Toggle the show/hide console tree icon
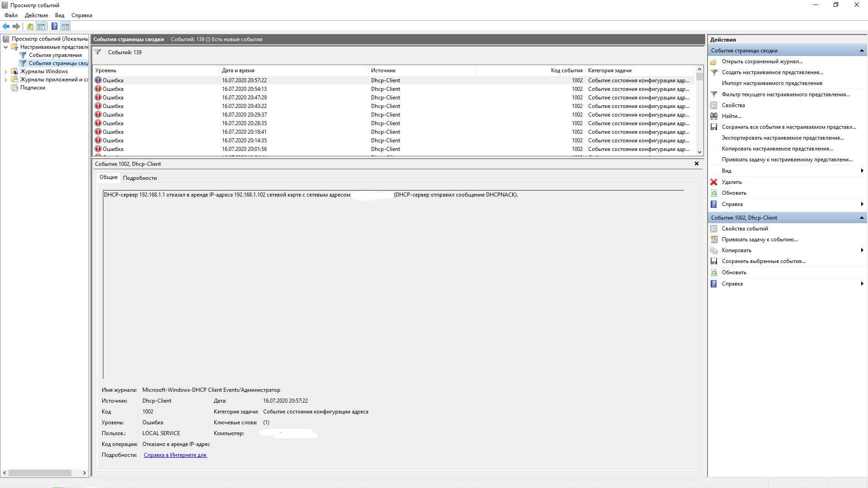The width and height of the screenshot is (868, 488). coord(41,26)
